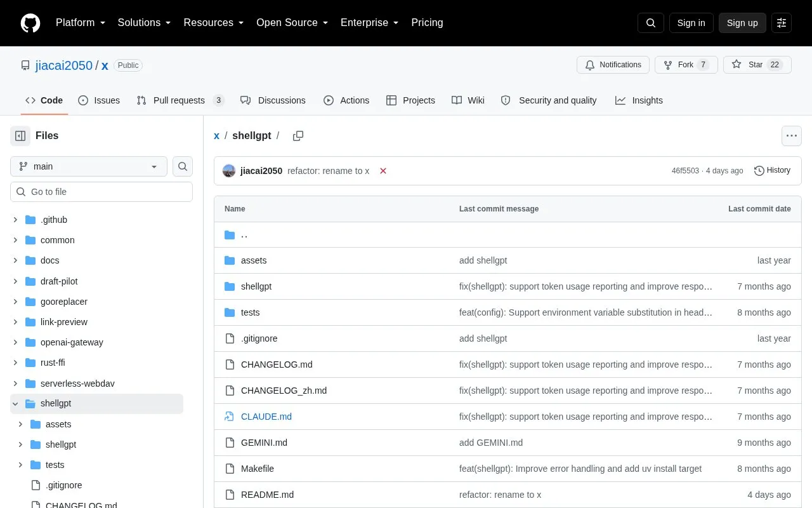
Task: Go to the Actions tab
Action: click(346, 100)
